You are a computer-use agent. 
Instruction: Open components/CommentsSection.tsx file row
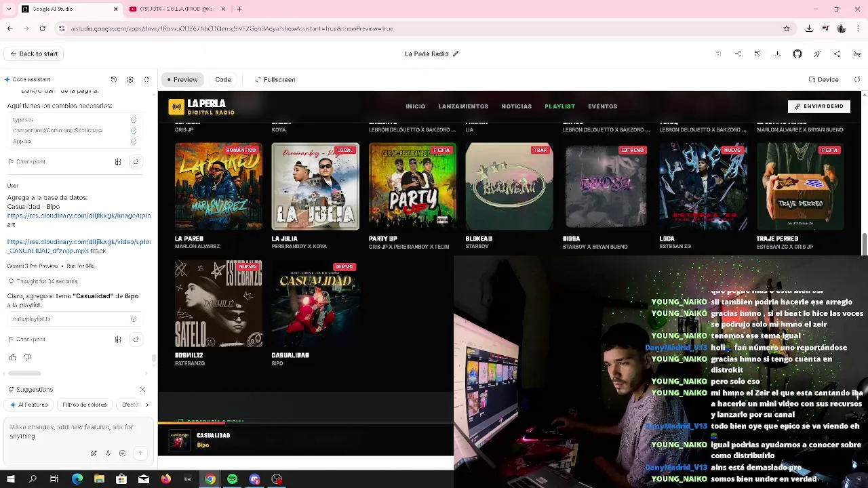click(75, 130)
